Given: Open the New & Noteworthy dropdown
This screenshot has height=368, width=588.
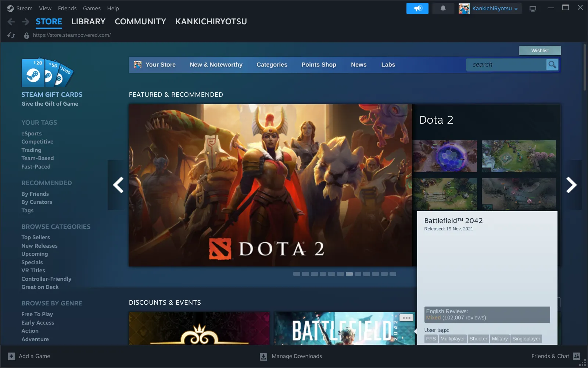Looking at the screenshot, I should [216, 65].
